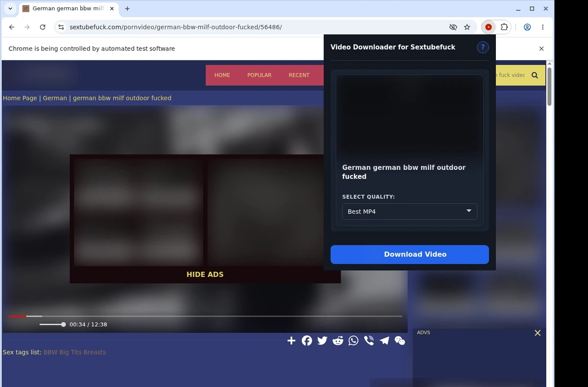The height and width of the screenshot is (387, 588).
Task: Seek along the video progress bar
Action: pos(205,316)
